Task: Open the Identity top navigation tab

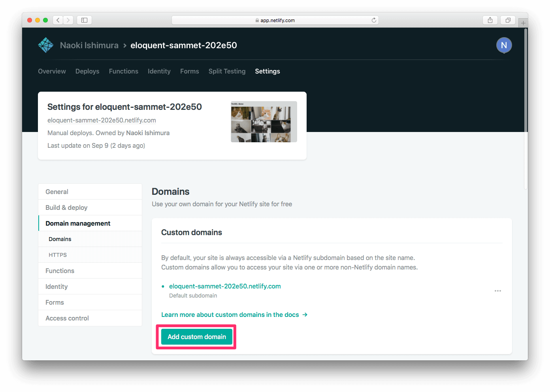Action: (159, 71)
